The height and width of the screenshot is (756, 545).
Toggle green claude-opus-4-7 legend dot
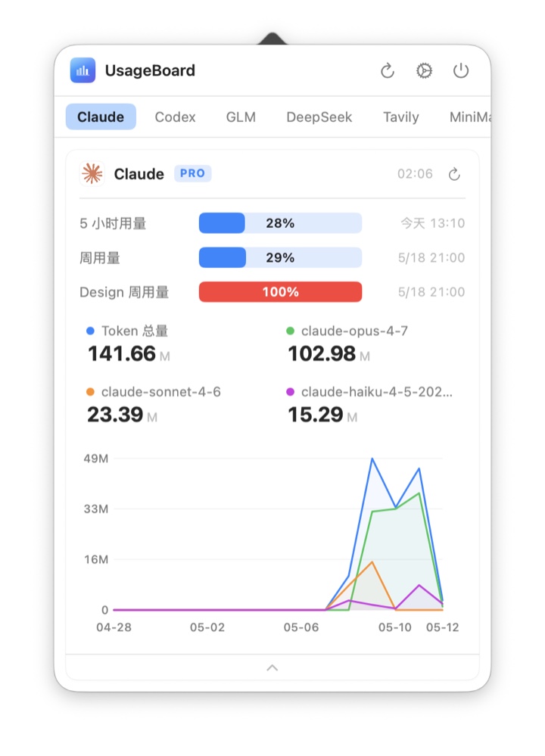point(291,331)
